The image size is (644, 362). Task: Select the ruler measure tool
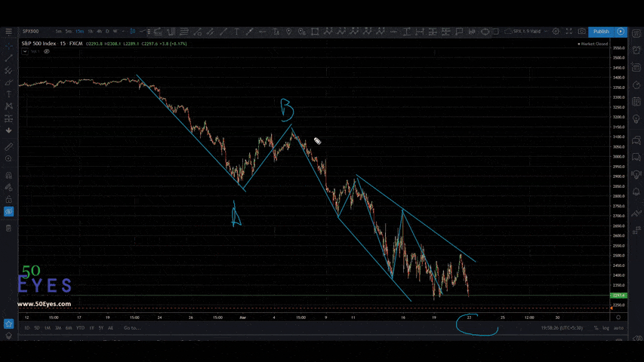coord(8,146)
